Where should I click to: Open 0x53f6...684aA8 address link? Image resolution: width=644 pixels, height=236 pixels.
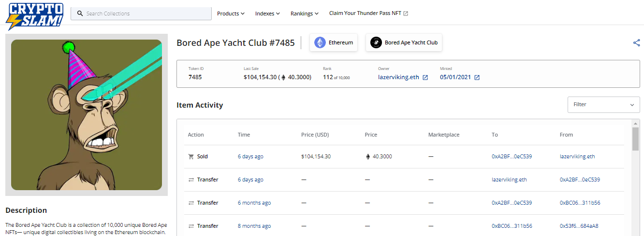click(579, 226)
